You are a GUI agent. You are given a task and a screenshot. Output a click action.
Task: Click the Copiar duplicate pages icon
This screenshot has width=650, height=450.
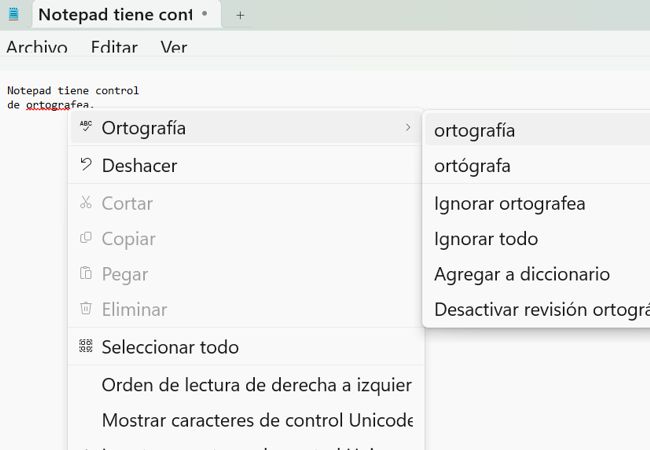click(86, 237)
